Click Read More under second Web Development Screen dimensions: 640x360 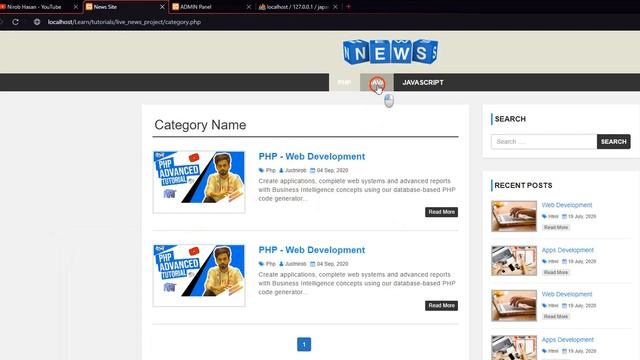(x=556, y=316)
